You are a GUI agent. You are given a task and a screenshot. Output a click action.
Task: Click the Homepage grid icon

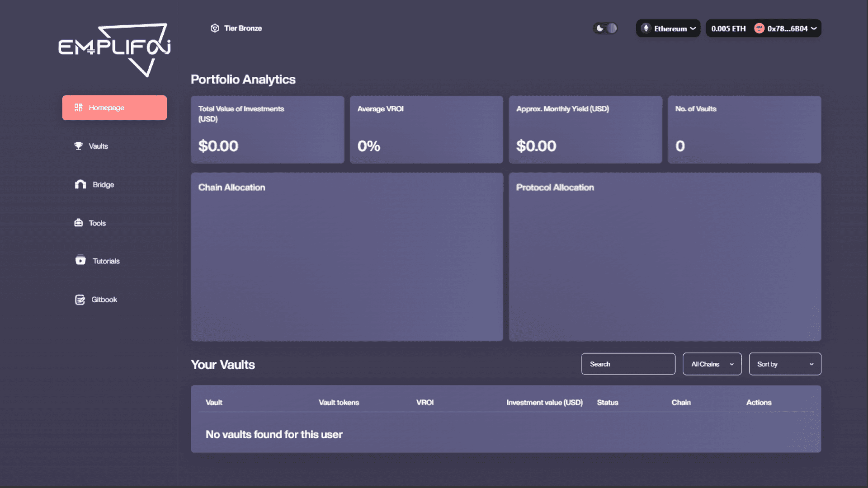click(79, 108)
